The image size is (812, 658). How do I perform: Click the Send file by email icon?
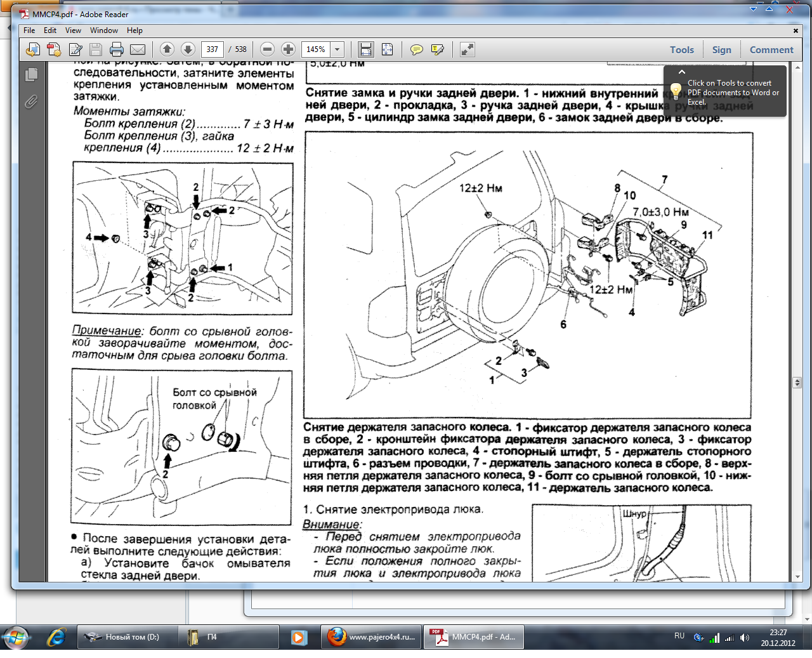point(138,49)
